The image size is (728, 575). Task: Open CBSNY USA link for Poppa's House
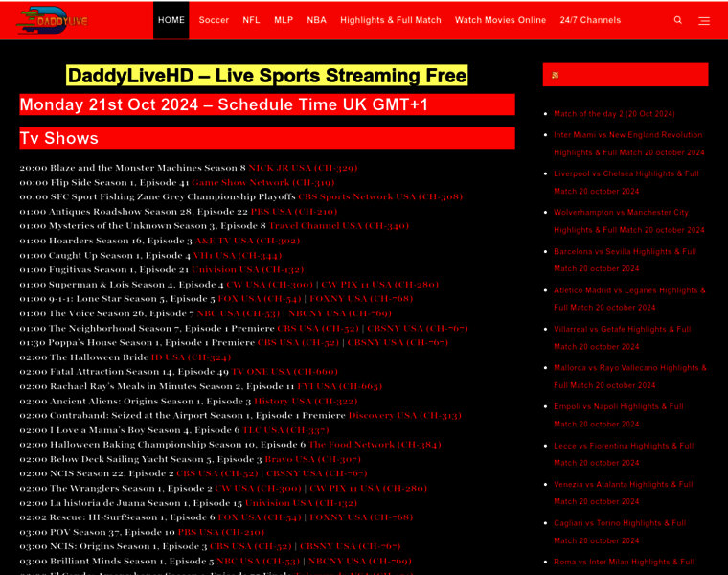click(x=398, y=343)
